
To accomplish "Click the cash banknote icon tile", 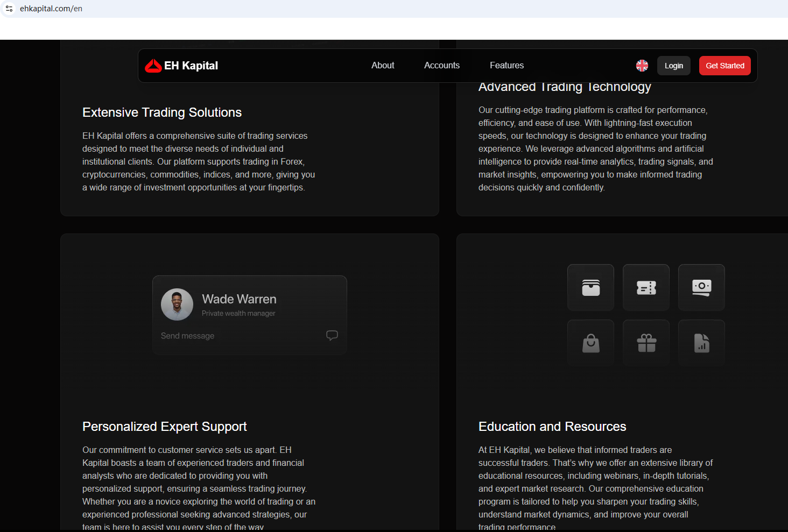I will (701, 287).
